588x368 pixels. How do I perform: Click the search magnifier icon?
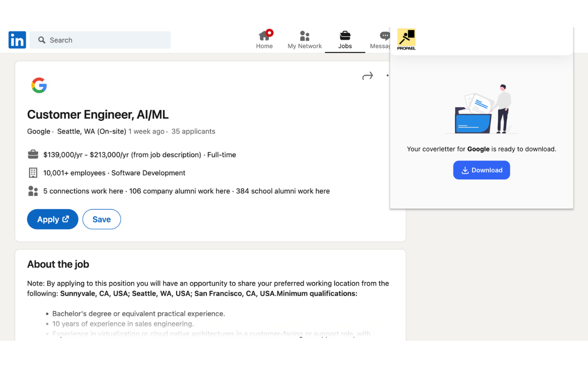point(42,40)
